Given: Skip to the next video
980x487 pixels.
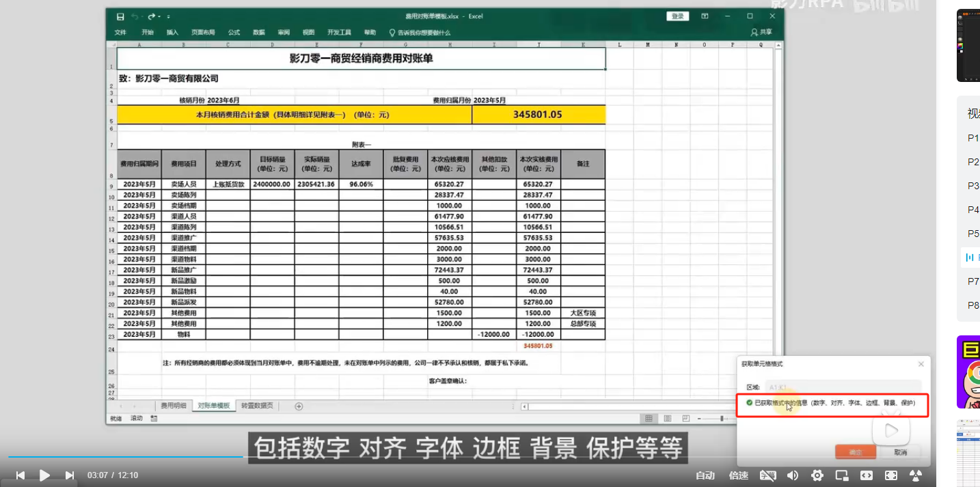Looking at the screenshot, I should click(x=69, y=475).
